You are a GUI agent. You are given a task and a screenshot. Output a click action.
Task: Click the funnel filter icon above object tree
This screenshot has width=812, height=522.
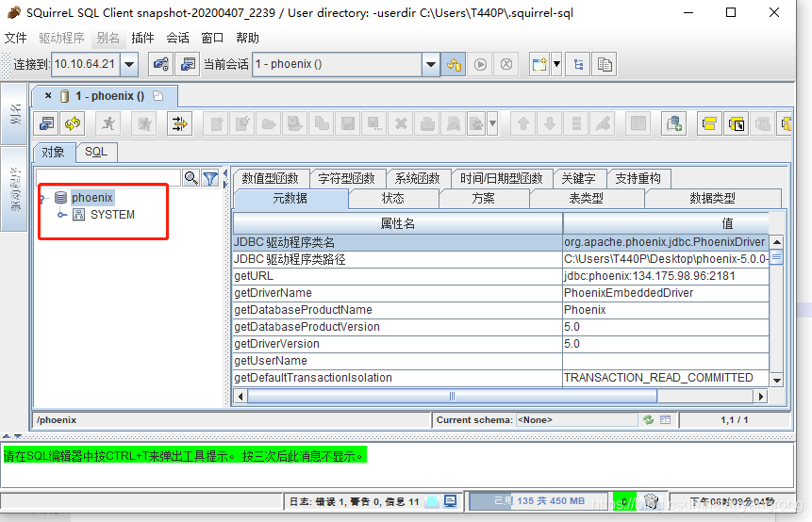210,178
